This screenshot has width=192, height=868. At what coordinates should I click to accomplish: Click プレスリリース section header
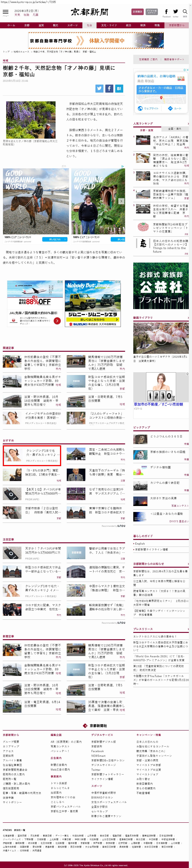tap(143, 629)
